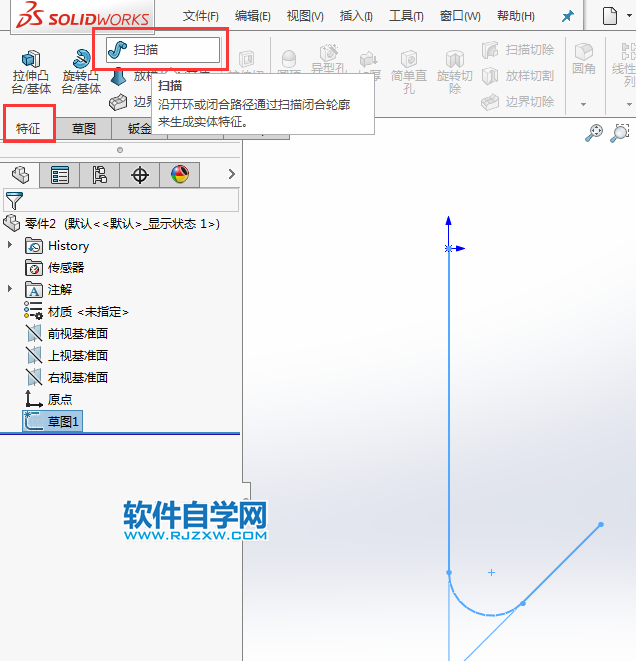Open the dropdown arrow under 圆角 (Fillet)
Screen dimensions: 636x661
(x=583, y=104)
